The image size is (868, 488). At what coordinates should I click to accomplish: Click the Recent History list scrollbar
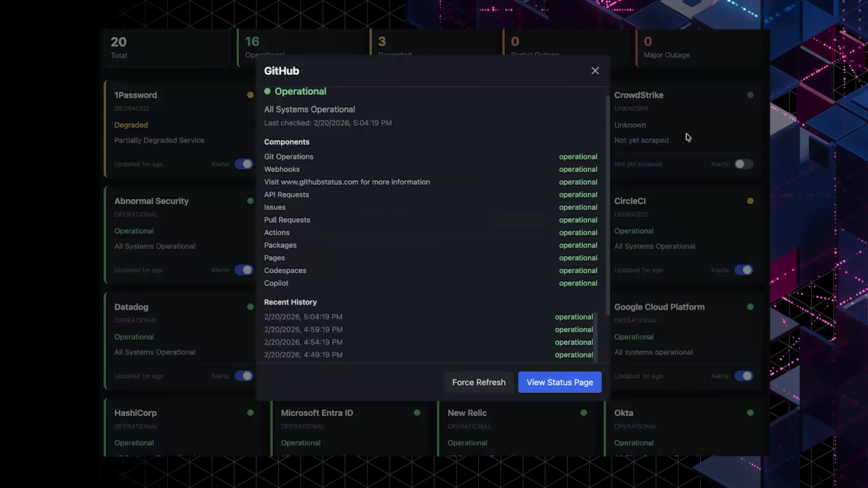595,337
